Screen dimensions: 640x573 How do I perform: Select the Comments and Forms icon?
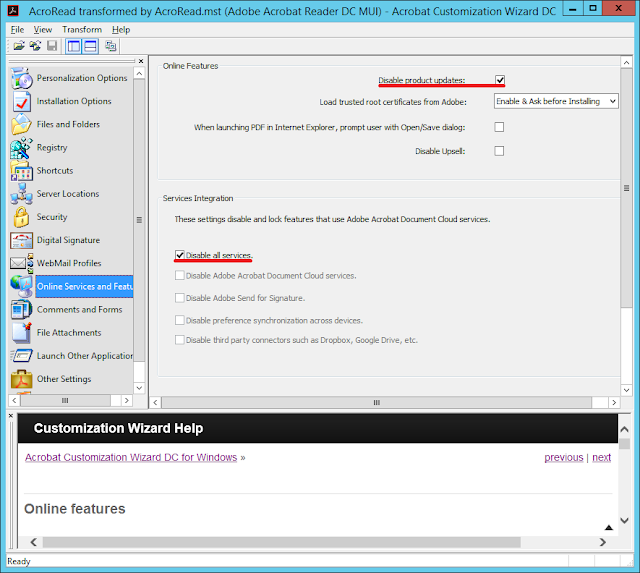22,309
